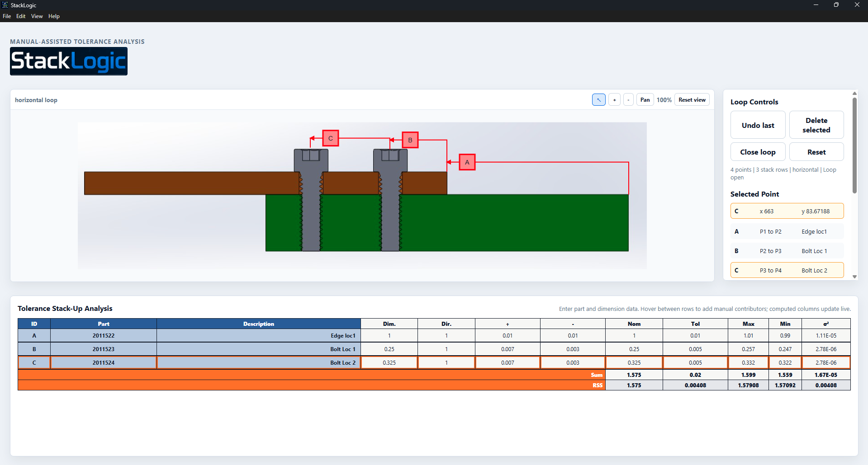Viewport: 868px width, 465px height.
Task: Click the left bolt in the diagram
Action: click(x=311, y=200)
